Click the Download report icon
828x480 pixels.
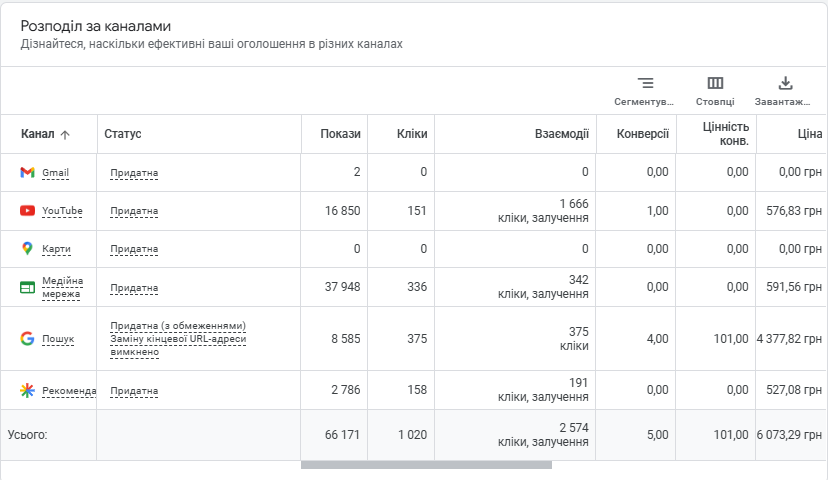pyautogui.click(x=785, y=83)
